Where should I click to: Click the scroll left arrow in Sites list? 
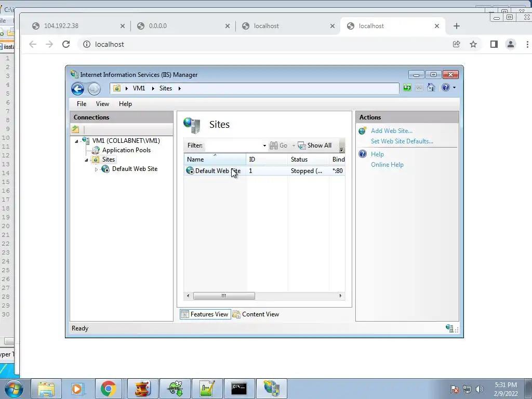tap(188, 296)
